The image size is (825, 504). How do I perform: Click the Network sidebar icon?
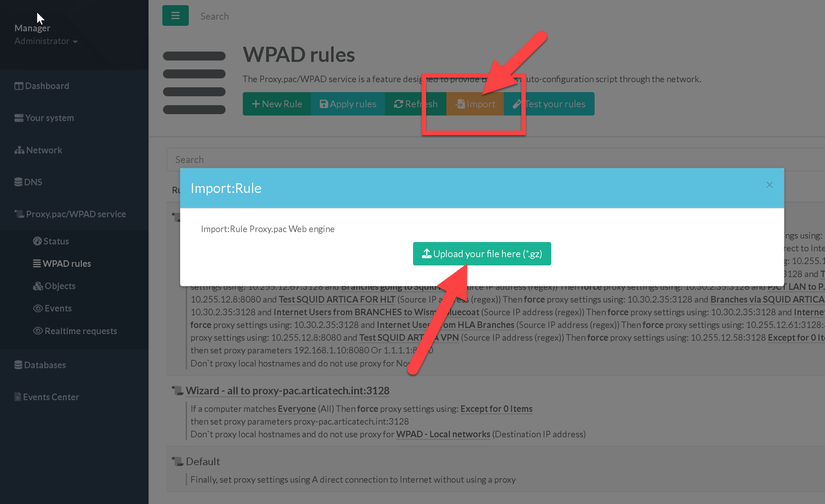[x=19, y=150]
